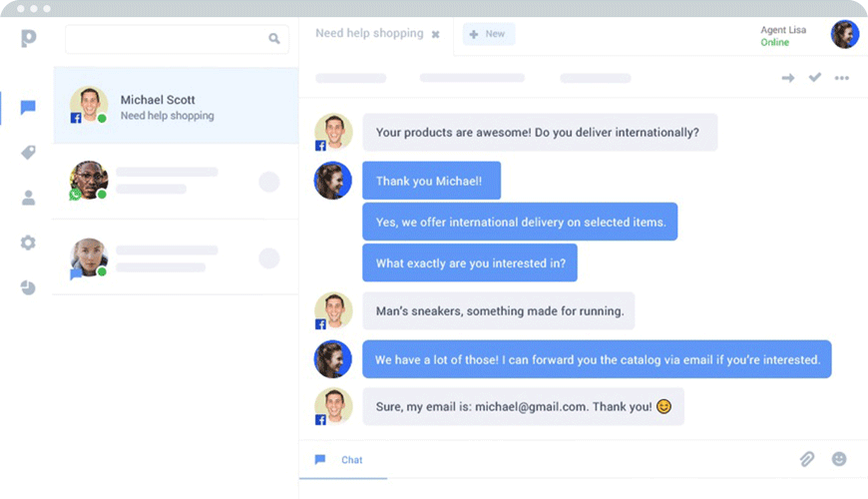Viewport: 868px width, 499px height.
Task: Open the emoji picker smiley icon
Action: [839, 459]
